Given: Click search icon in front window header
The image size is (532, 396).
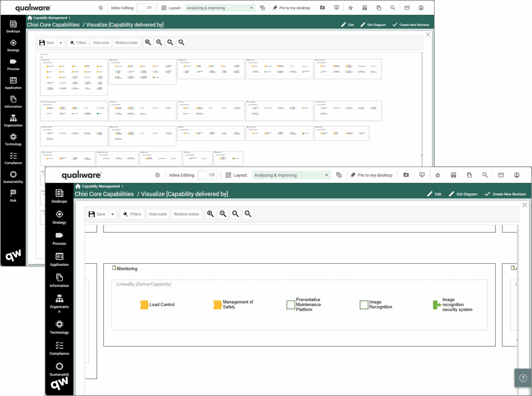Looking at the screenshot, I should pos(485,175).
